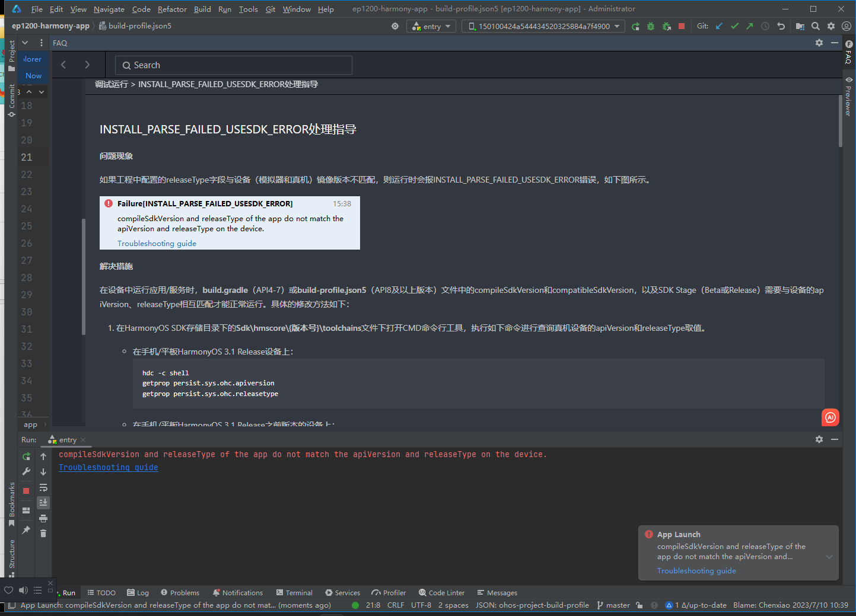This screenshot has width=856, height=616.
Task: Switch to the Profiler tool tab
Action: (x=389, y=593)
